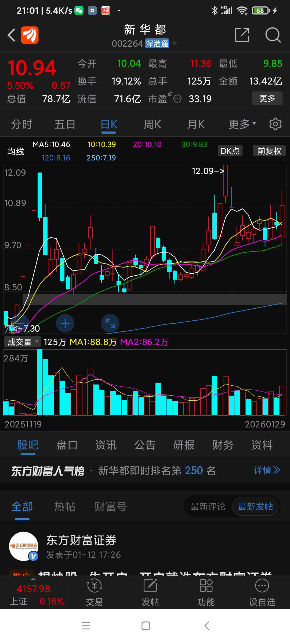This screenshot has height=644, width=290.
Task: Open chart settings gear icon
Action: point(275,124)
